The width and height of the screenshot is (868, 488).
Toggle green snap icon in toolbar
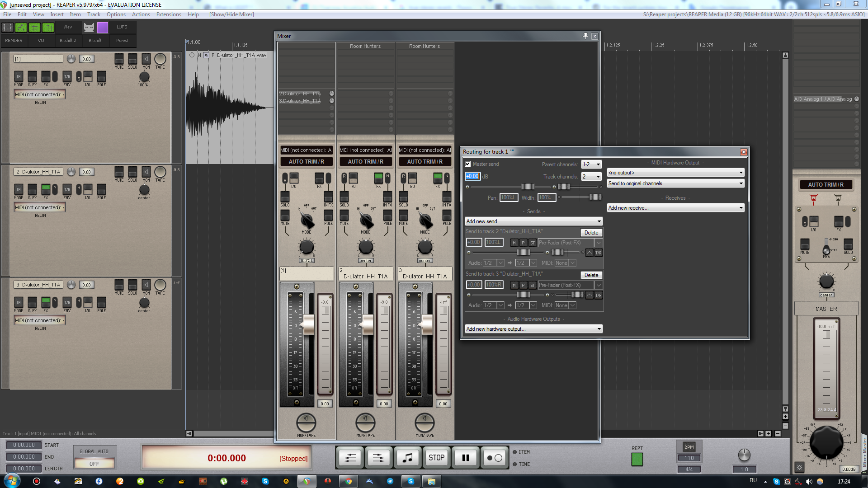click(48, 28)
